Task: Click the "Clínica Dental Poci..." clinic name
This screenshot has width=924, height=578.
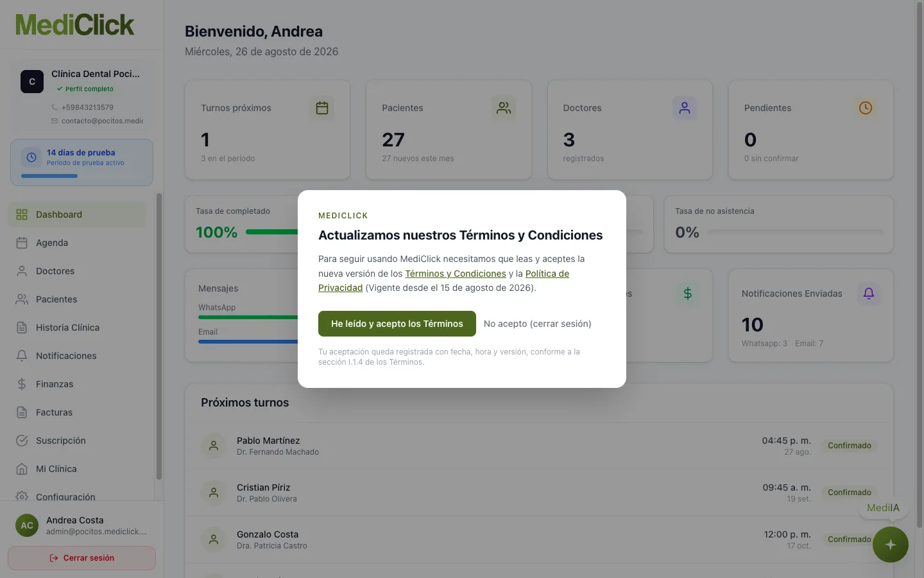Action: point(96,74)
